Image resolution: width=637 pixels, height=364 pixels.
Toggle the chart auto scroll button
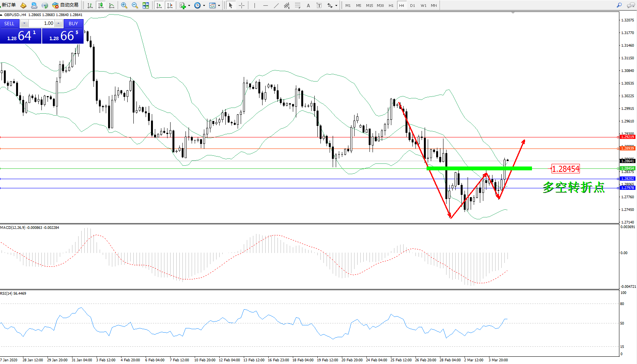pos(159,5)
